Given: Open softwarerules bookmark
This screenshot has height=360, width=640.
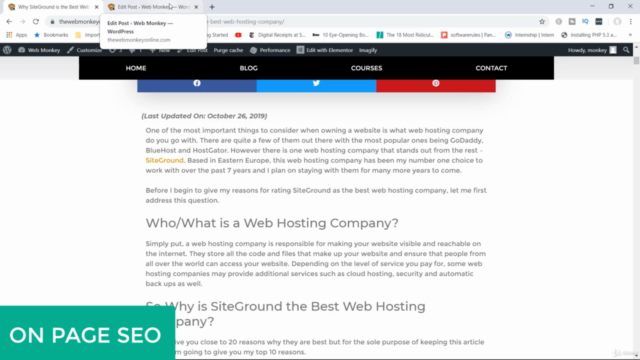Looking at the screenshot, I should 469,35.
